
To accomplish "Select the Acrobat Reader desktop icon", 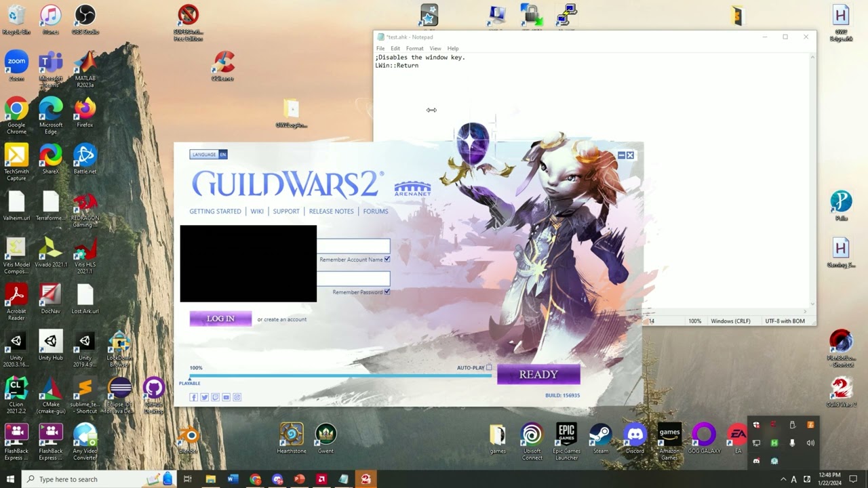I will click(x=16, y=303).
